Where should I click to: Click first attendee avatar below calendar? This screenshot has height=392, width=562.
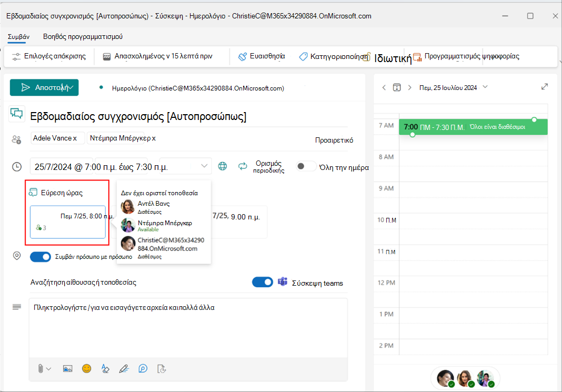[x=446, y=378]
